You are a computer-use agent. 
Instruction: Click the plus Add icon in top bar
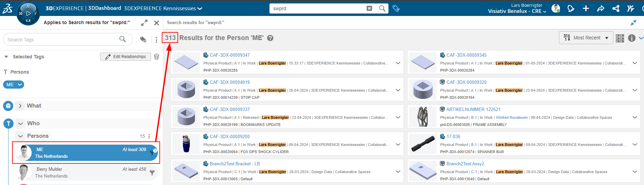point(586,8)
